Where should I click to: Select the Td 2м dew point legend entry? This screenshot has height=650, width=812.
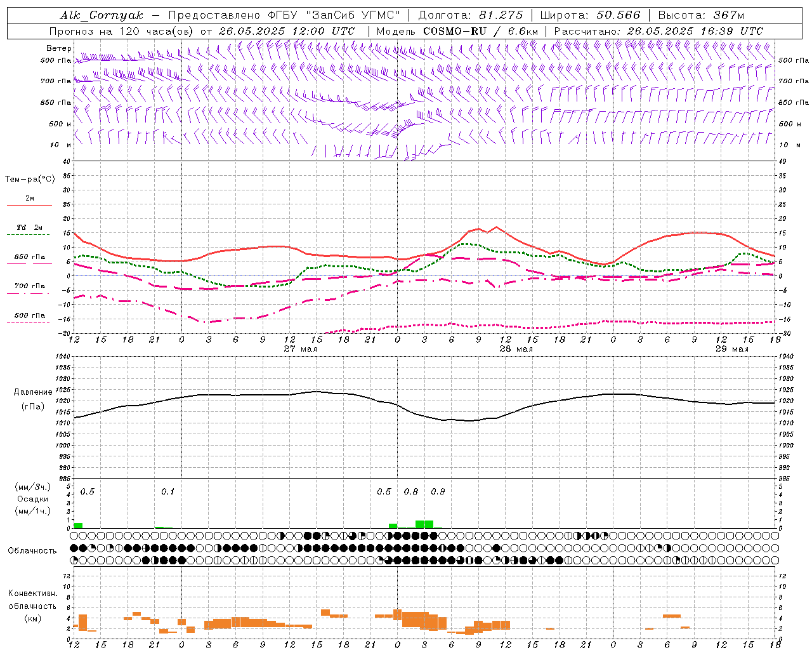click(30, 227)
